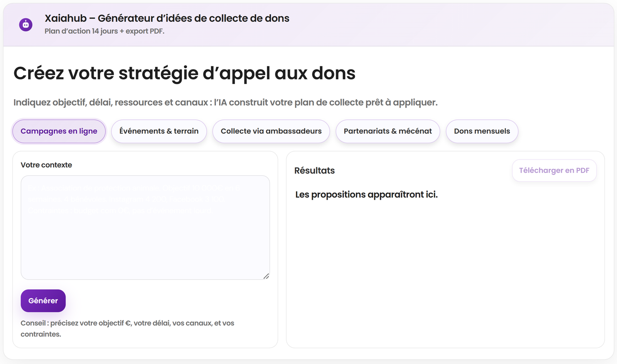The width and height of the screenshot is (617, 364).
Task: Focus the Votre contexte text area
Action: tap(145, 228)
